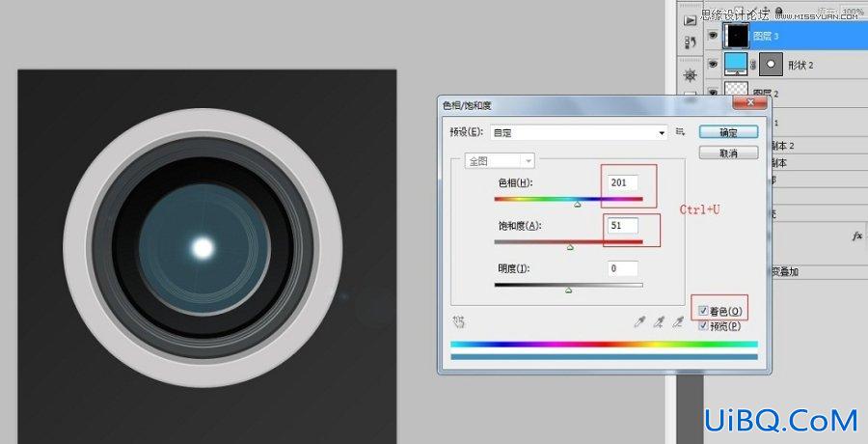Click the 明度 lightness slider handle
This screenshot has width=868, height=444.
(x=568, y=290)
